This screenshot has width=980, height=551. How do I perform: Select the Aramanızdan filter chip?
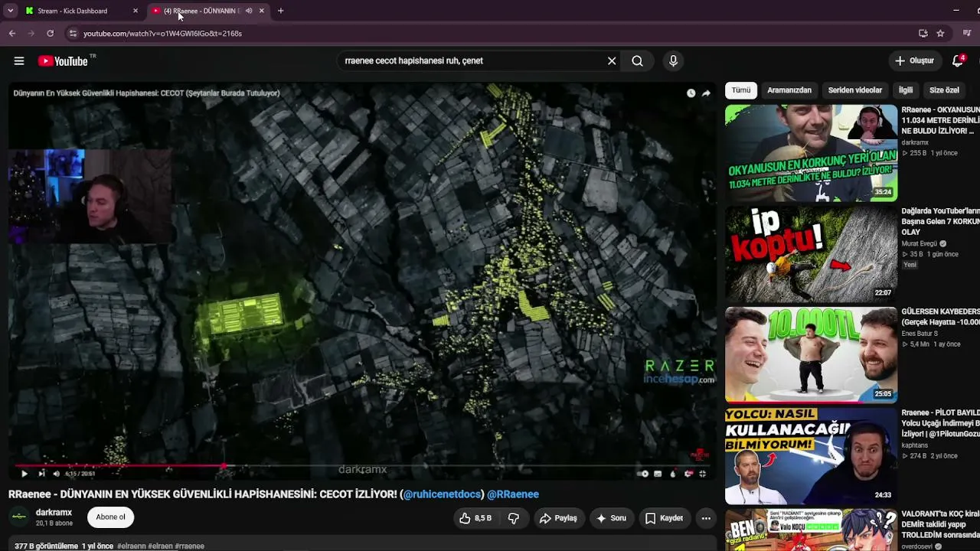point(789,90)
